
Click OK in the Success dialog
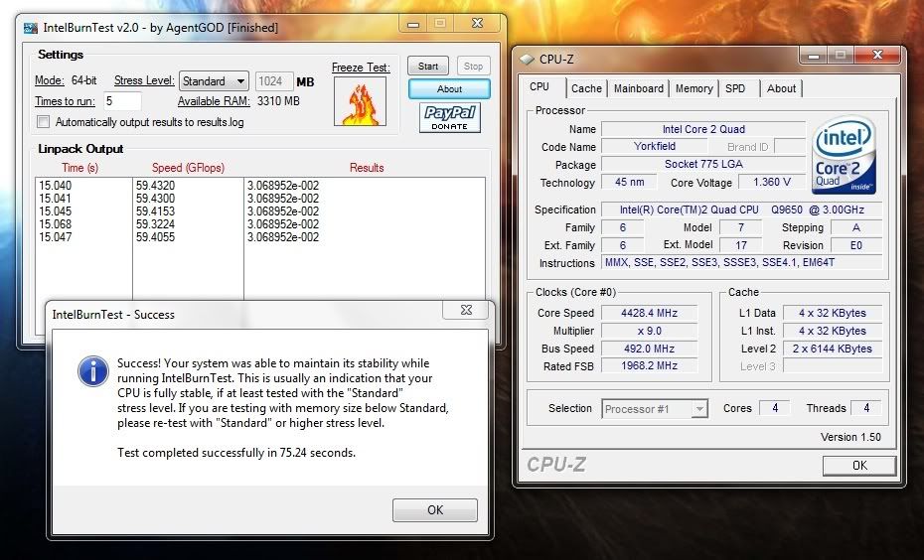click(x=435, y=510)
